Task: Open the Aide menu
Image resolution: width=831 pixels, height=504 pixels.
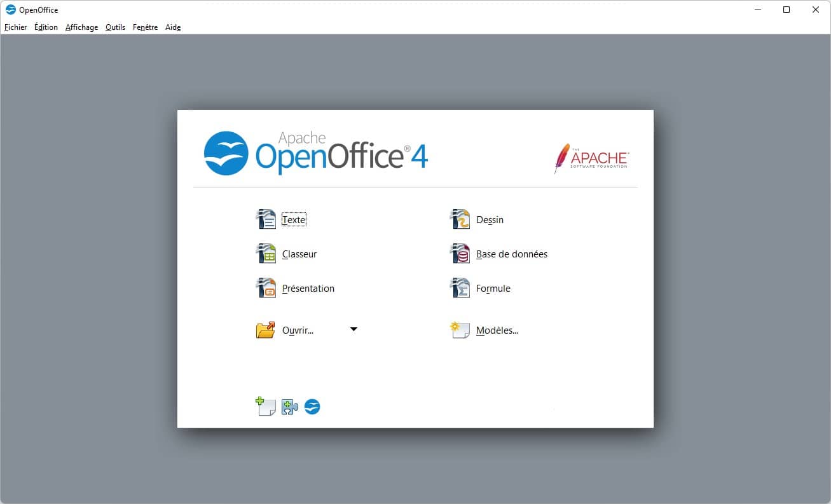Action: pos(173,27)
